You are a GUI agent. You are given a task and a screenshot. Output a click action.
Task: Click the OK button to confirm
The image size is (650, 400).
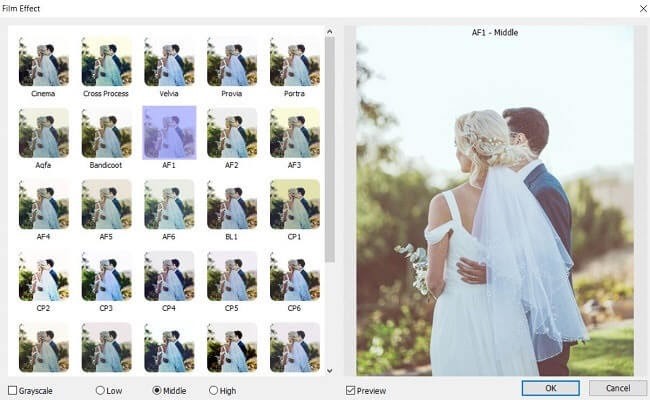[550, 388]
